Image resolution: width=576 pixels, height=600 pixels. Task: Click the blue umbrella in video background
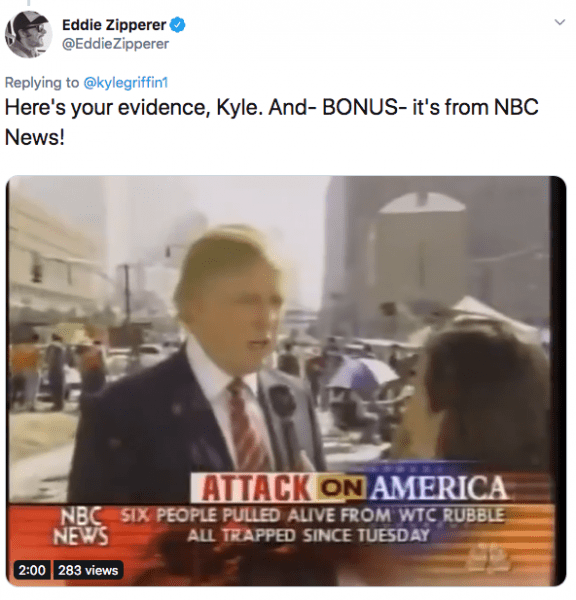coord(360,372)
